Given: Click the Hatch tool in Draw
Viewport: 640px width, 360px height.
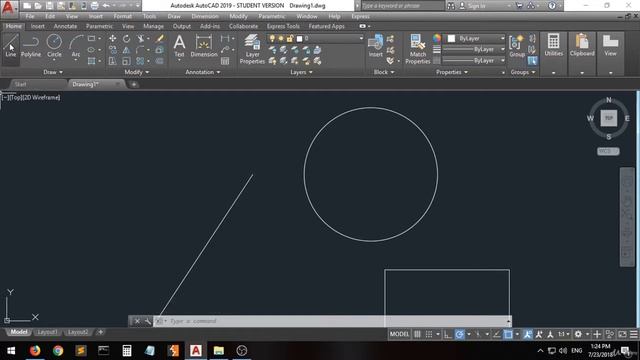Looking at the screenshot, I should (x=92, y=61).
